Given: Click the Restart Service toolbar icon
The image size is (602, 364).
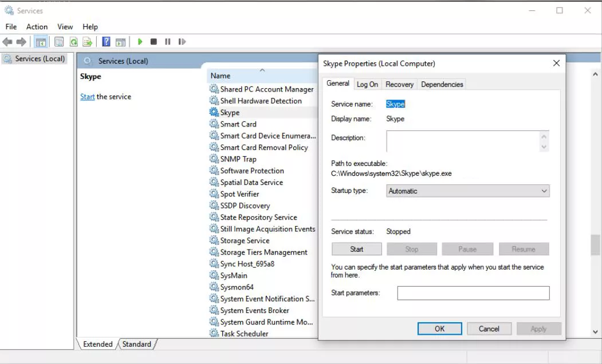Looking at the screenshot, I should pyautogui.click(x=182, y=42).
